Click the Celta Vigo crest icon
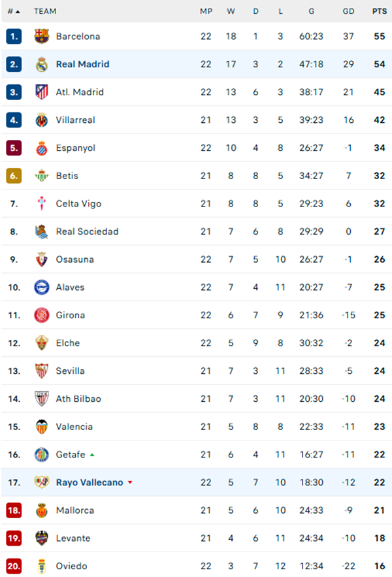Image resolution: width=392 pixels, height=577 pixels. point(42,204)
